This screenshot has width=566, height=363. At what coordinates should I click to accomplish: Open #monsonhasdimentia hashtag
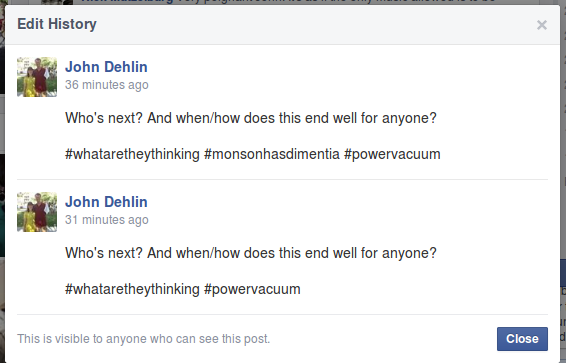click(272, 154)
